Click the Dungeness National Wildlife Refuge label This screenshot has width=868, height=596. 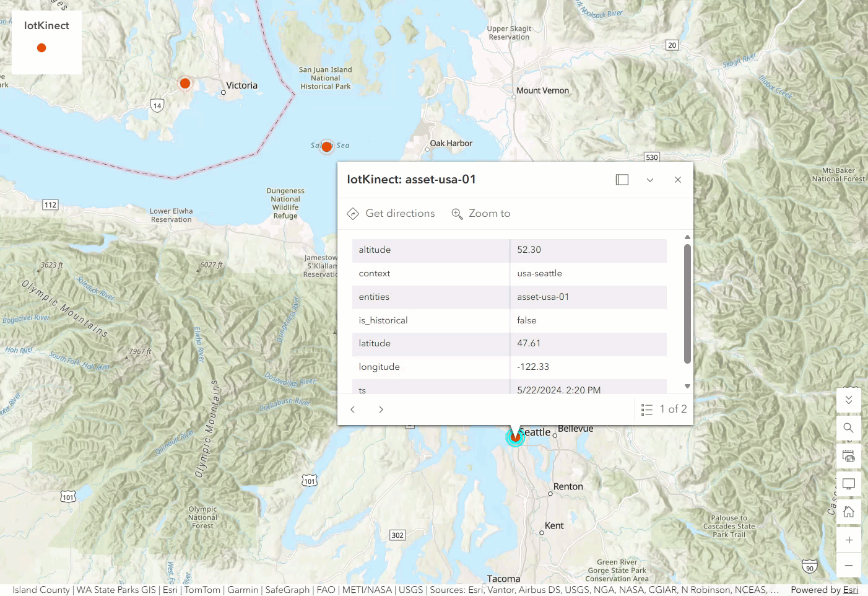[285, 203]
